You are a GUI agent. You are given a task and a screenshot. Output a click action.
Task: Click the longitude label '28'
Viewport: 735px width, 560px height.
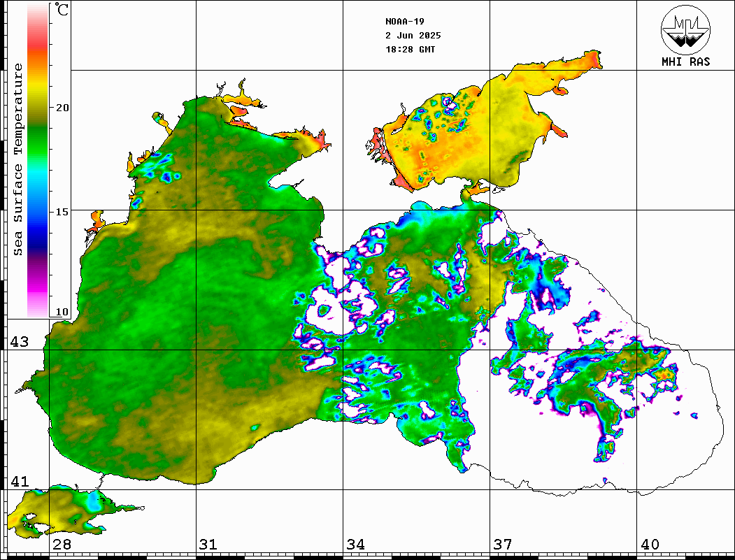[62, 545]
